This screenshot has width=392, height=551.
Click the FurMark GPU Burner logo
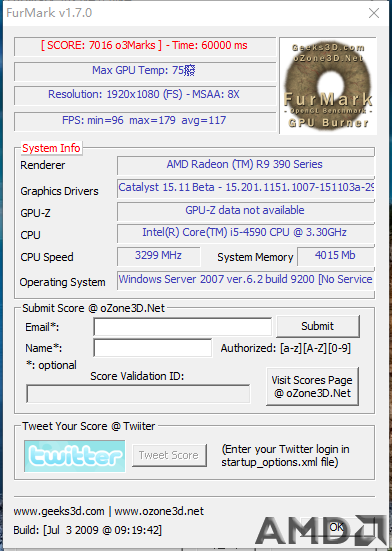click(x=328, y=85)
